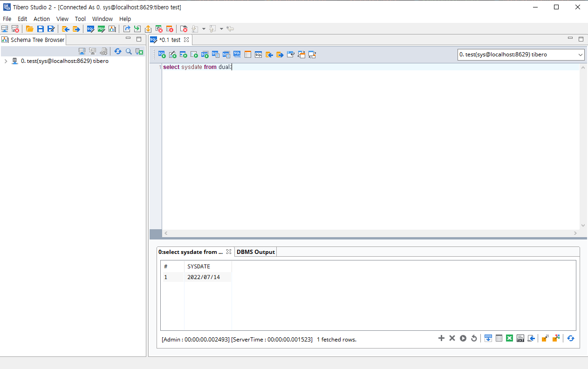The height and width of the screenshot is (369, 588).
Task: Click the Excel export icon in Schema Browser toolbar
Action: click(x=139, y=51)
